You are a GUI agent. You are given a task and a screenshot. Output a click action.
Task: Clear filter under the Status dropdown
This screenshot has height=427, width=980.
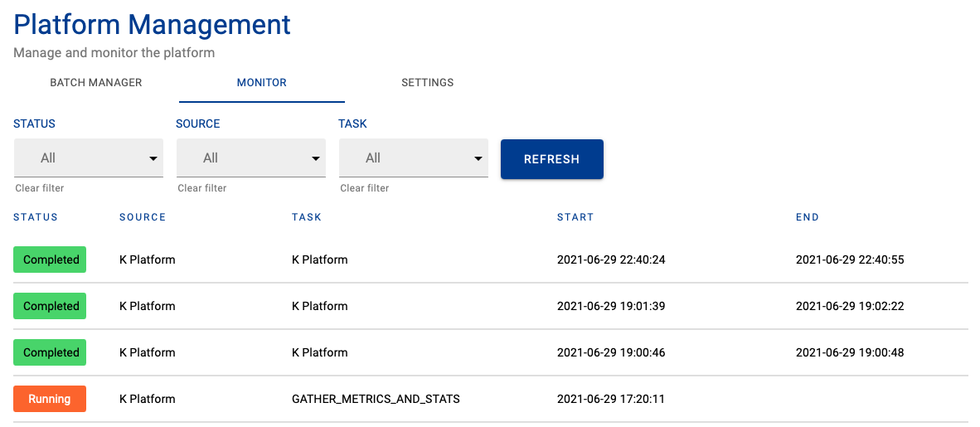[x=39, y=188]
